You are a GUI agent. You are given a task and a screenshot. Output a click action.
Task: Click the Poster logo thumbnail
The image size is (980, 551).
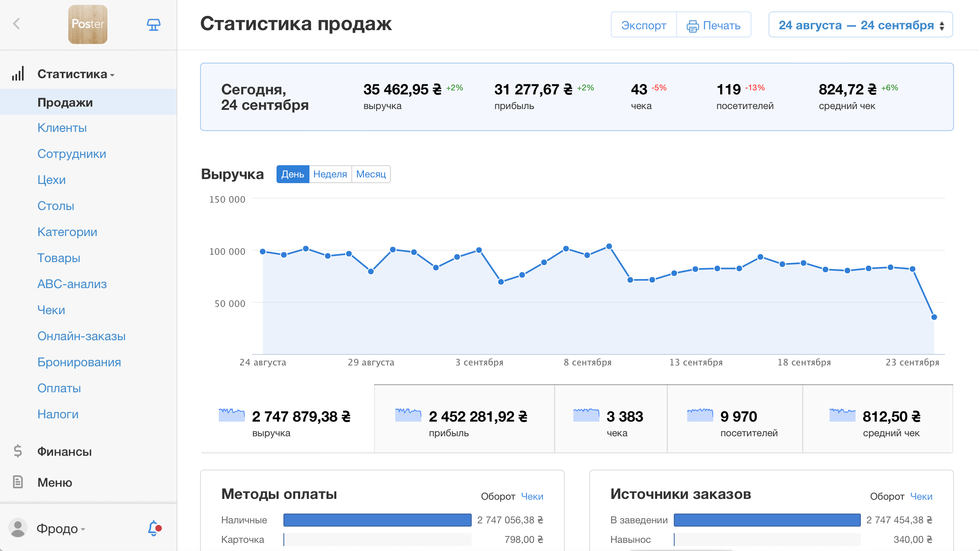tap(88, 24)
